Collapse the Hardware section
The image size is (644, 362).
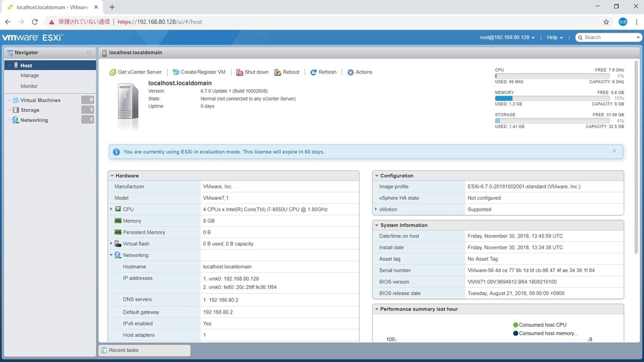[112, 176]
